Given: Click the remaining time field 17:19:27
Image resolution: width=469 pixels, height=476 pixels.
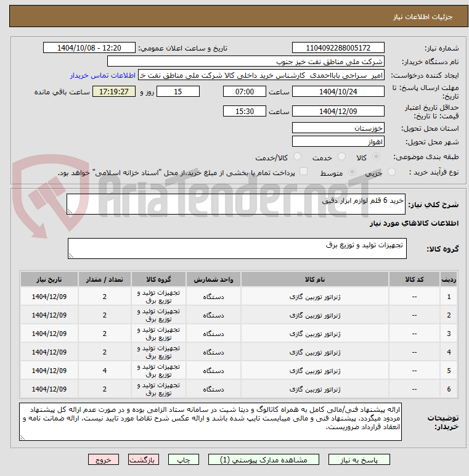Looking at the screenshot, I should point(114,92).
